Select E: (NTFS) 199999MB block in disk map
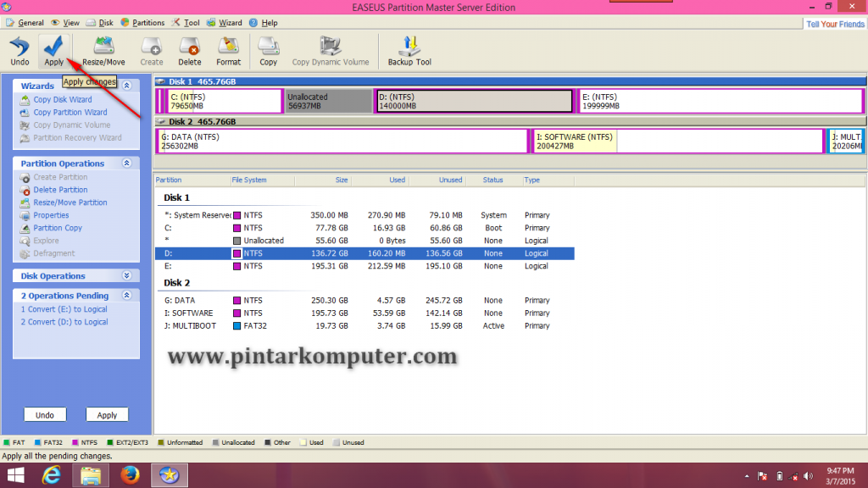868x488 pixels. click(721, 102)
